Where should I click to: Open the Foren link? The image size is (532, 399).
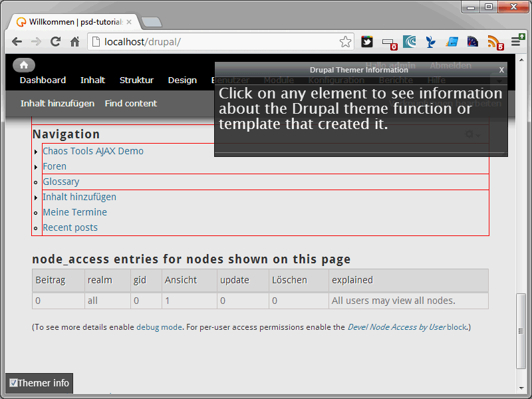[55, 166]
